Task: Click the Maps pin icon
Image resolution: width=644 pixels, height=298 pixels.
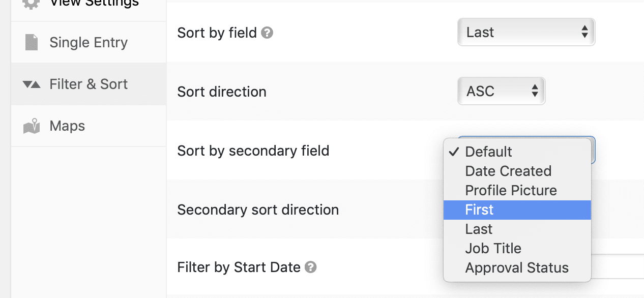Action: point(32,126)
